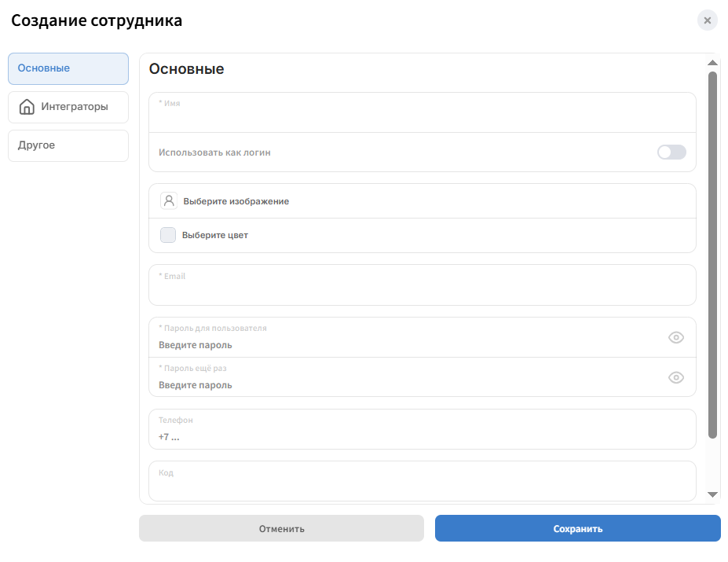Click the vertical scrollbar thumb
The width and height of the screenshot is (728, 562).
(x=712, y=255)
